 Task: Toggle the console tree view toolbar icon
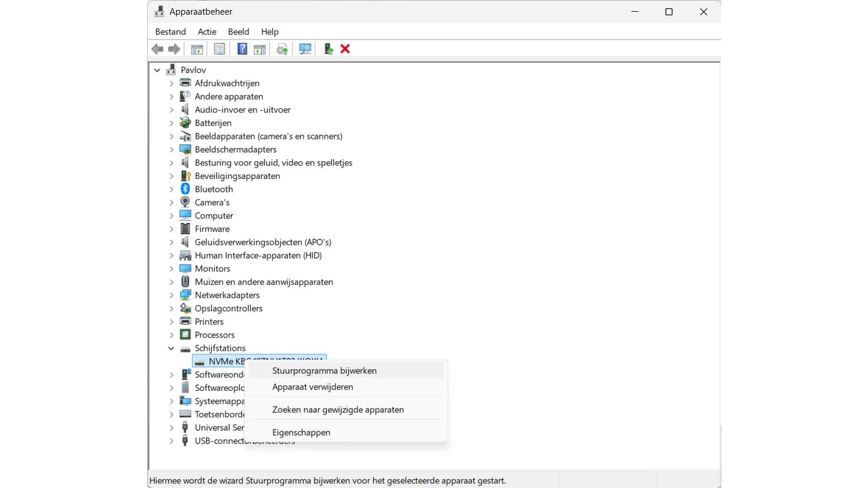tap(197, 49)
